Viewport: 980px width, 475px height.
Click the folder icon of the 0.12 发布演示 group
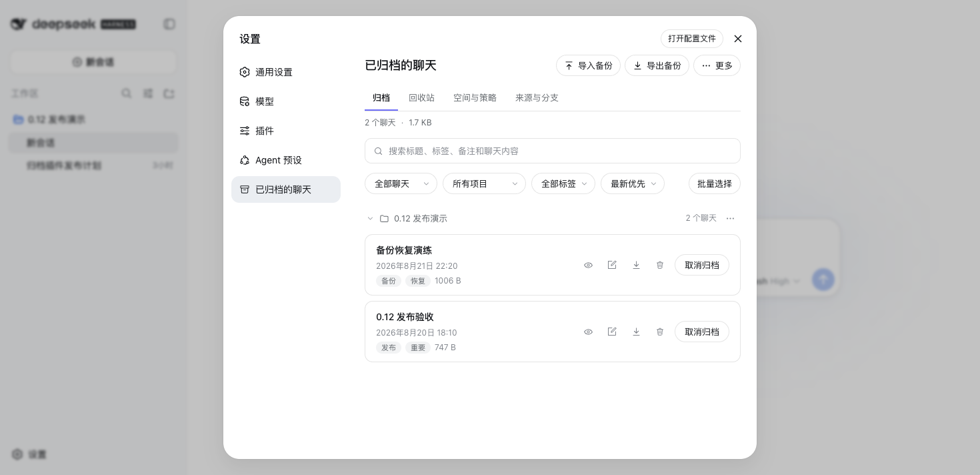point(384,218)
